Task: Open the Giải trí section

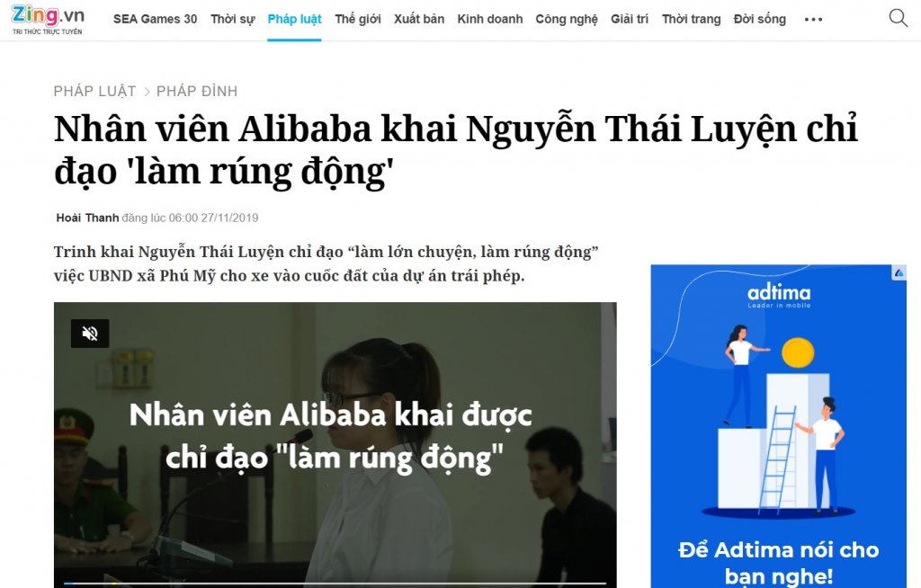Action: point(629,20)
